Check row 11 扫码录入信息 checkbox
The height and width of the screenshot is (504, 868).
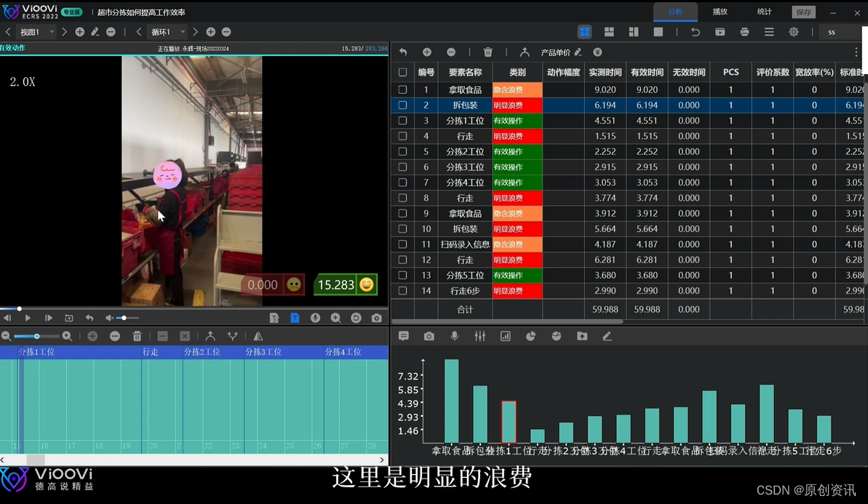403,244
